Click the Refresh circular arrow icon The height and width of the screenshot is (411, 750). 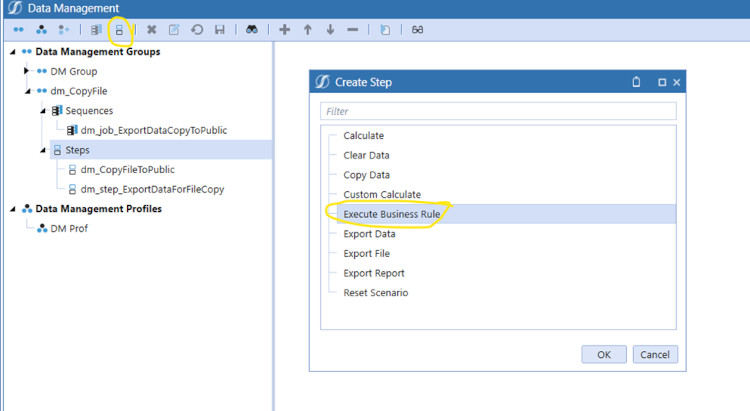point(197,30)
